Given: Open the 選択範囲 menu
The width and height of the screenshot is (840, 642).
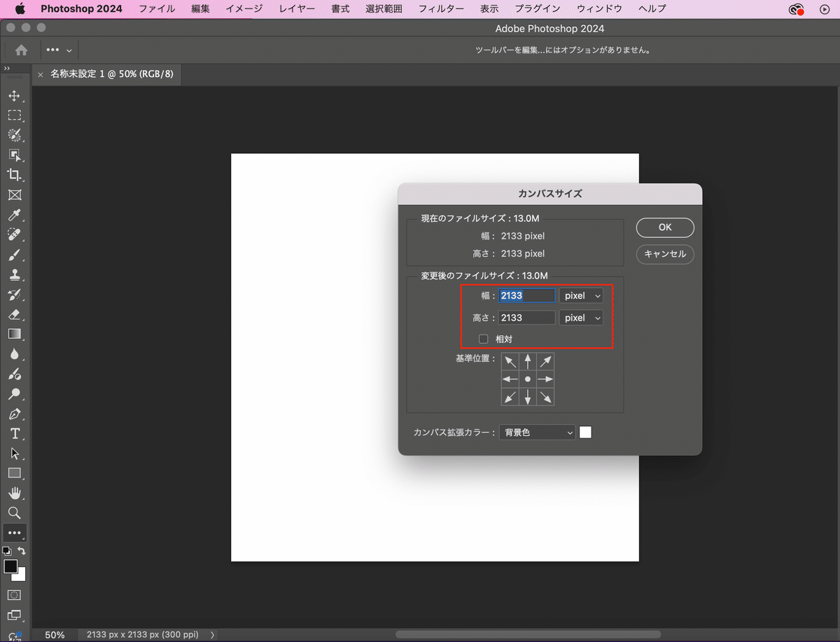Looking at the screenshot, I should pyautogui.click(x=384, y=9).
